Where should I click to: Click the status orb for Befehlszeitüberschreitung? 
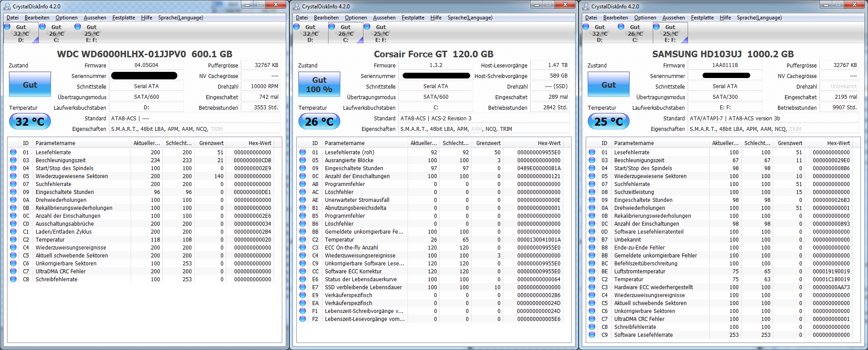[592, 263]
